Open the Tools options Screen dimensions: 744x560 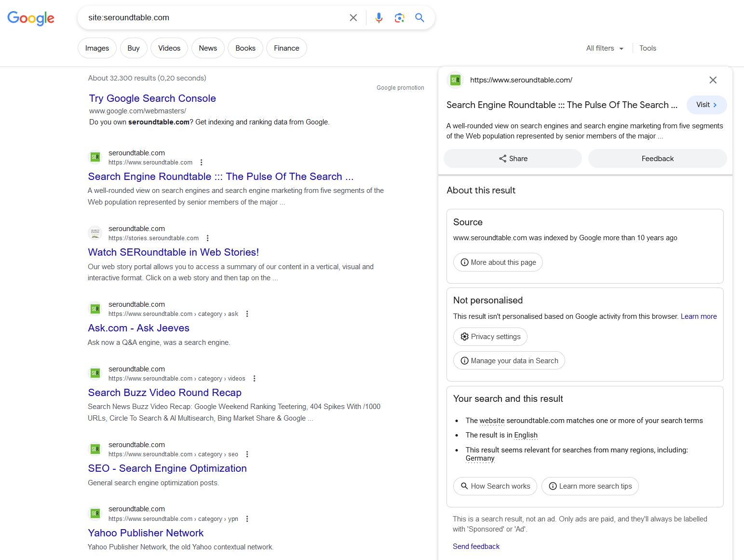(648, 48)
